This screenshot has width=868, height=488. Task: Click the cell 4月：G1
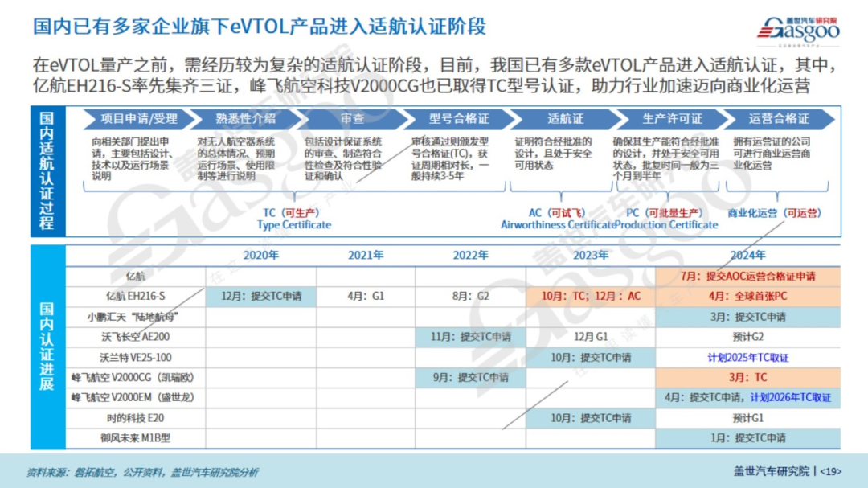[366, 297]
